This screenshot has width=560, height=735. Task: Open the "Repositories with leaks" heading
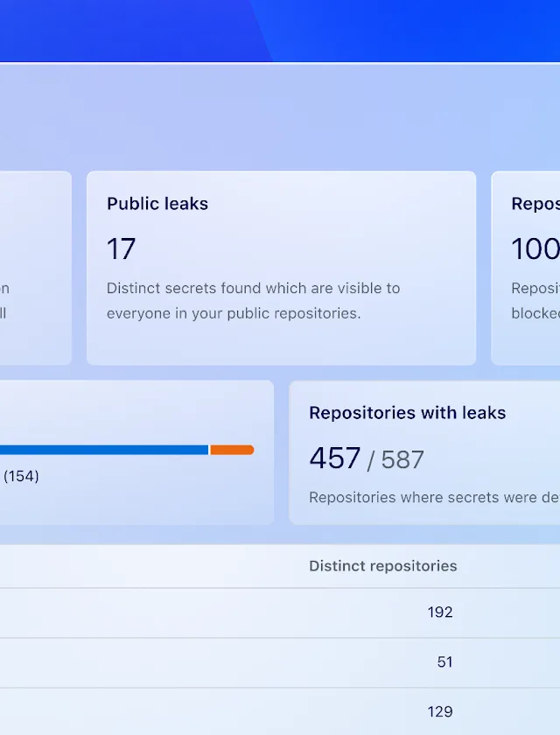pos(407,413)
